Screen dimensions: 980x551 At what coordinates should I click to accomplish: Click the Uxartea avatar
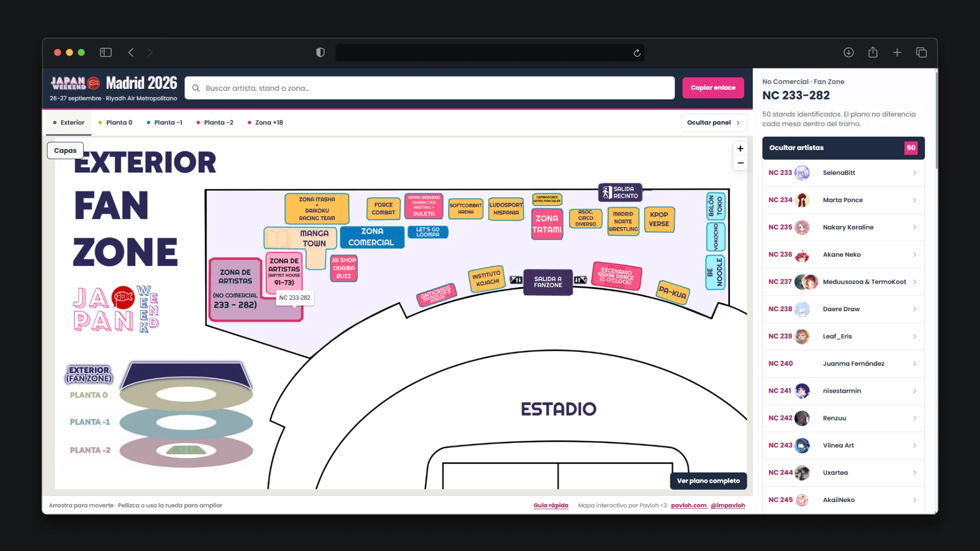802,472
